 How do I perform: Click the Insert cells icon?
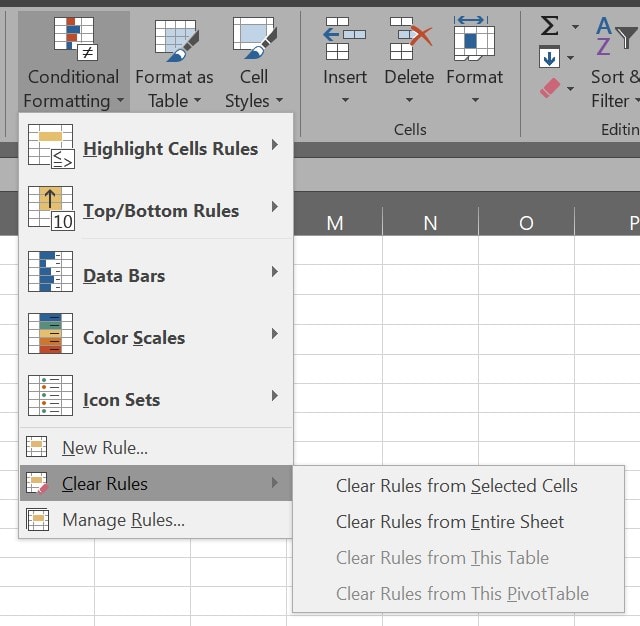click(345, 38)
